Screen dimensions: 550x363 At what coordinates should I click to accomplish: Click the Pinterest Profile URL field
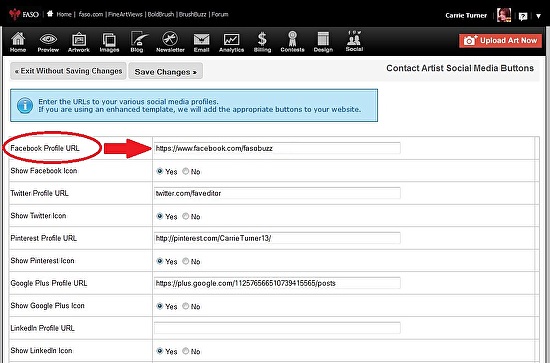277,238
